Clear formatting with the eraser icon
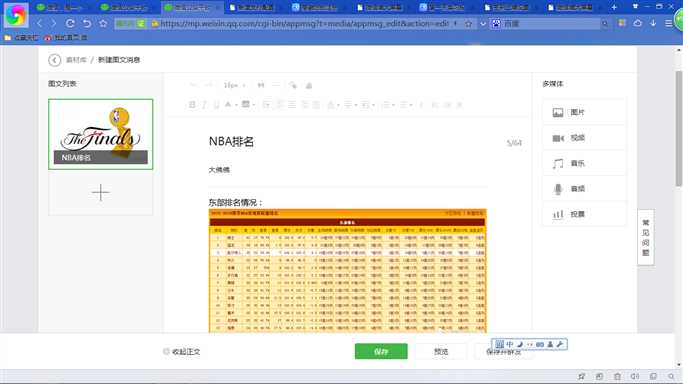This screenshot has width=683, height=384. pyautogui.click(x=309, y=85)
